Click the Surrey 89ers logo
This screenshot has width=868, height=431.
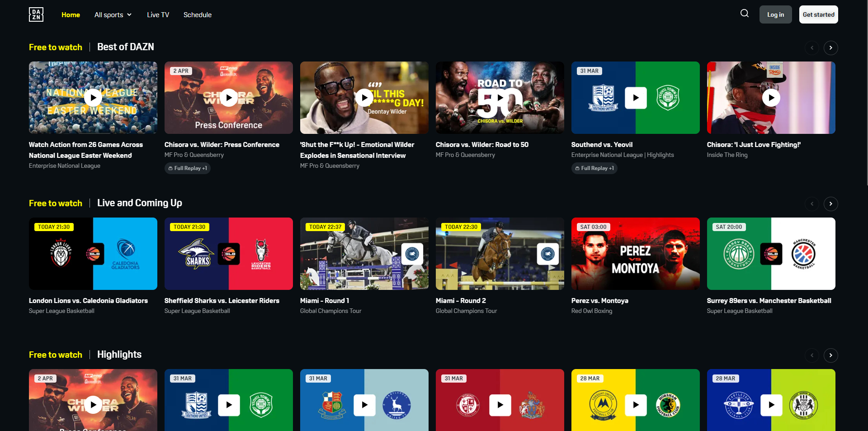click(739, 254)
